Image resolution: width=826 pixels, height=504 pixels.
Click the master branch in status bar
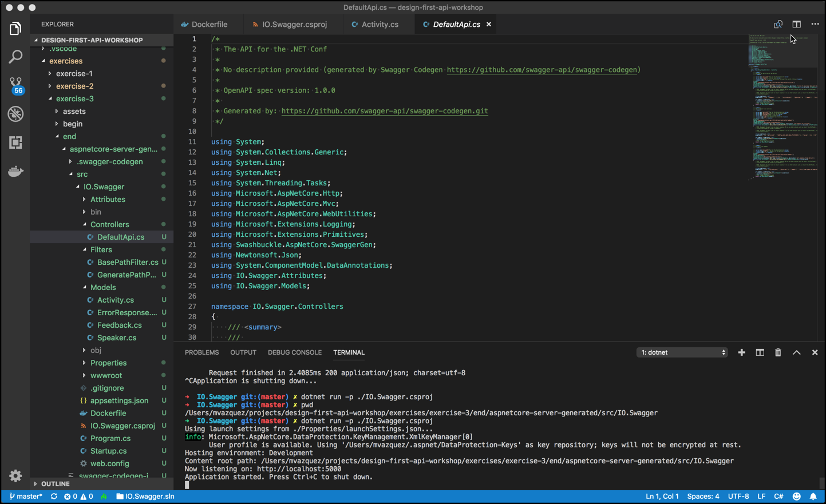click(x=26, y=496)
